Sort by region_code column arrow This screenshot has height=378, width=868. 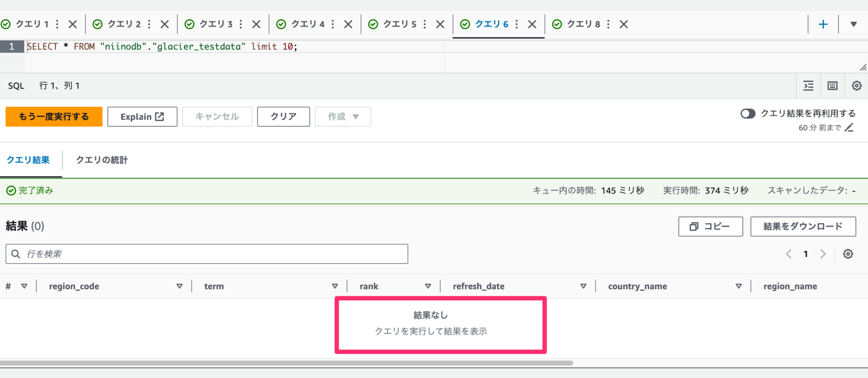pos(179,286)
